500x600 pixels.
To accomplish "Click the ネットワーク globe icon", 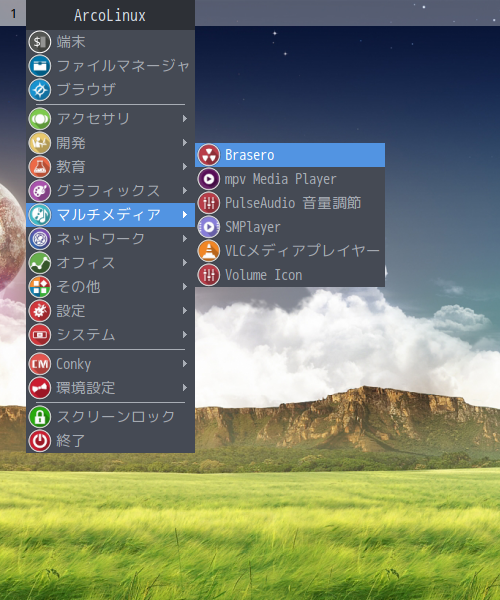I will point(40,239).
